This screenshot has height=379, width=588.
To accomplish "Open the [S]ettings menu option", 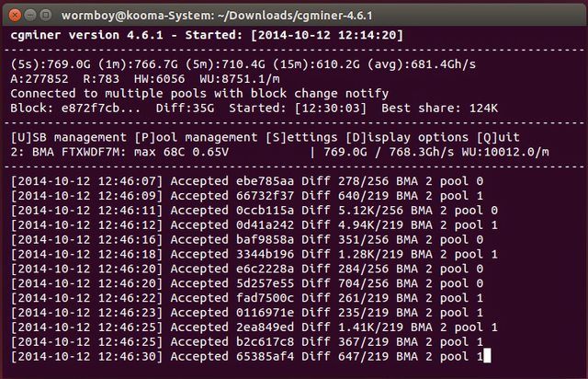I will 301,137.
